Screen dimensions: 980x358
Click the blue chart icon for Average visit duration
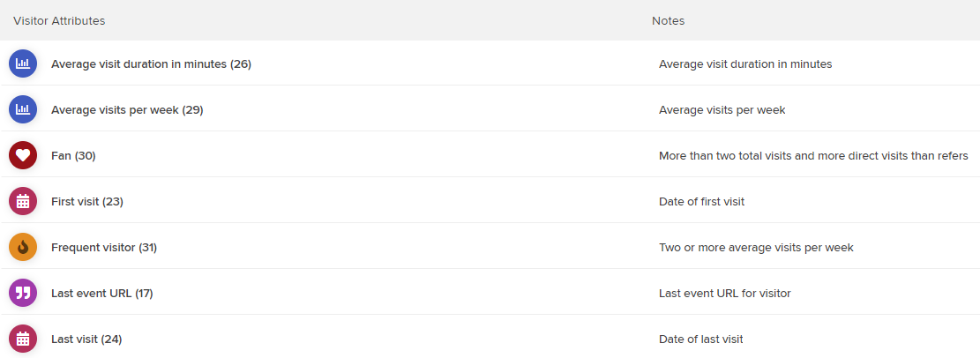point(23,63)
